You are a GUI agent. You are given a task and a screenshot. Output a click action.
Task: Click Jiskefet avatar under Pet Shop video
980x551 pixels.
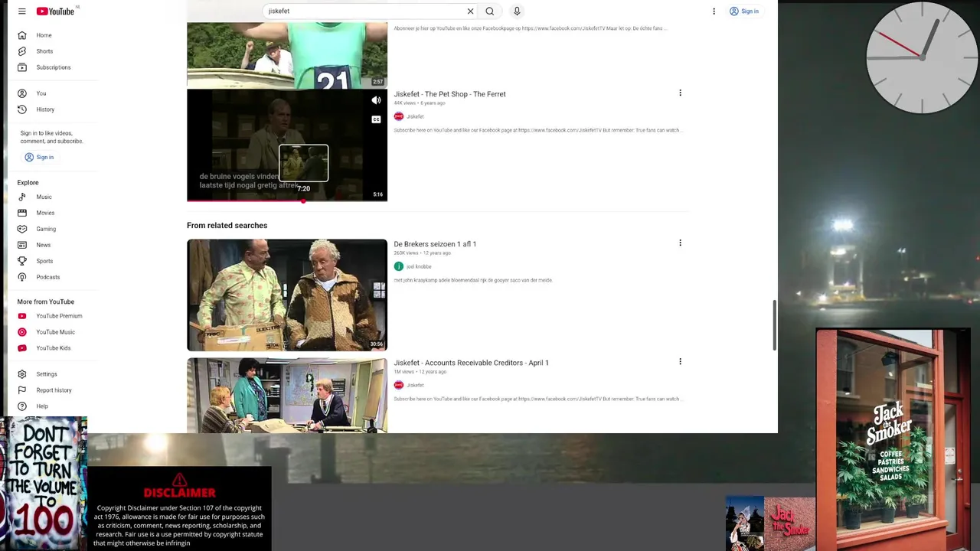(x=398, y=116)
